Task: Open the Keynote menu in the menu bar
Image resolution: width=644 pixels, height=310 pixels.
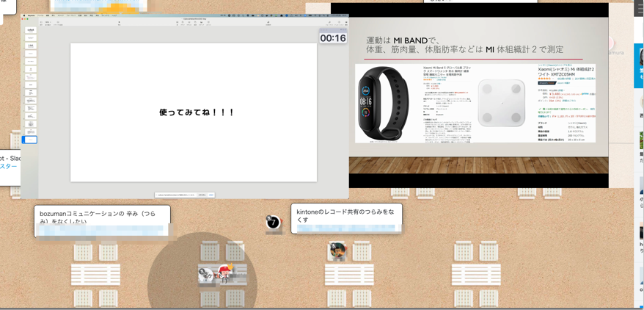Action: (31, 15)
